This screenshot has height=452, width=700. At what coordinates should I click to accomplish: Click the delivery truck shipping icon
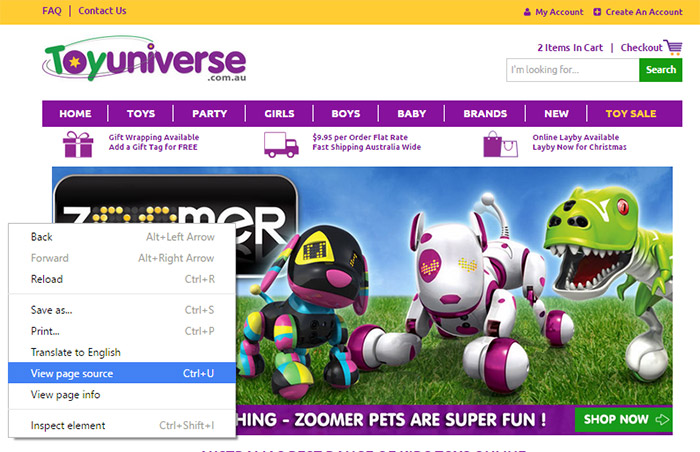pos(281,145)
